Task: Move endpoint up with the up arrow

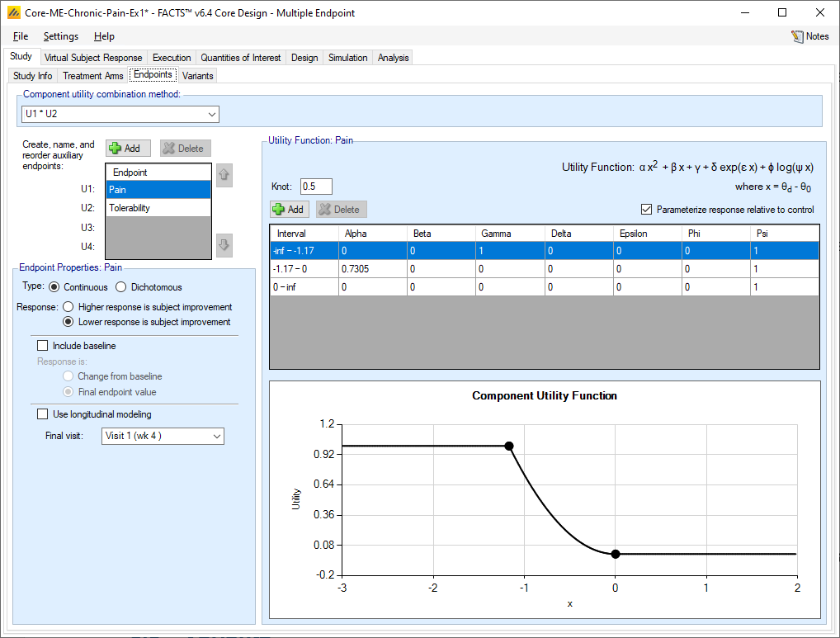Action: coord(224,175)
